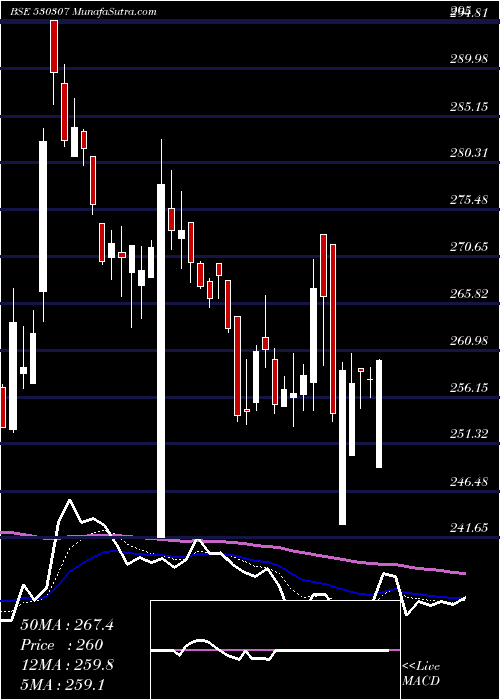Click the 285.15 price axis label

[469, 107]
